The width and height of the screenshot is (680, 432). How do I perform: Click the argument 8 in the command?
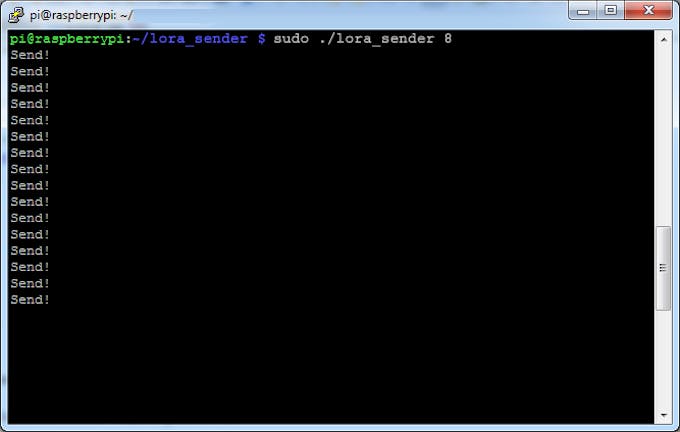click(x=448, y=39)
